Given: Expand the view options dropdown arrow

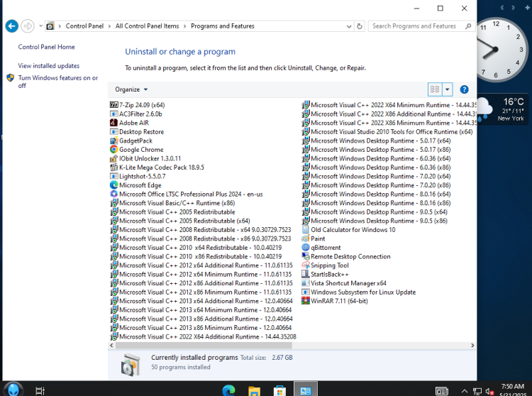Looking at the screenshot, I should coord(447,89).
